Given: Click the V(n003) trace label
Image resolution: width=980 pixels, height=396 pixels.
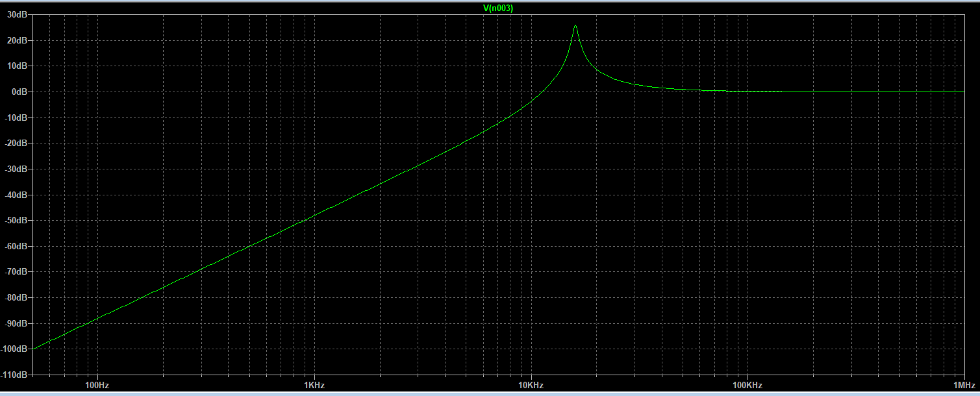Looking at the screenshot, I should pyautogui.click(x=499, y=8).
